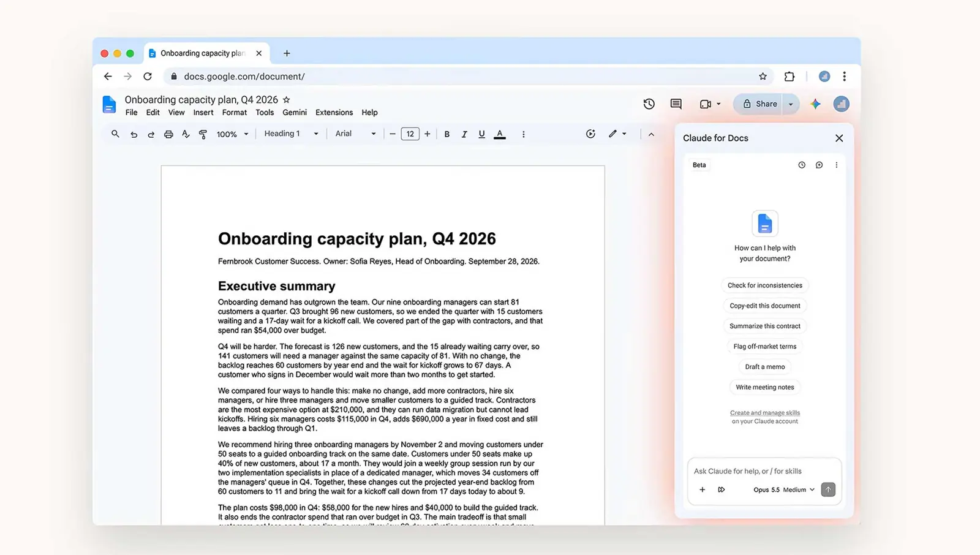
Task: Click the search menus magnifier icon
Action: click(x=115, y=134)
